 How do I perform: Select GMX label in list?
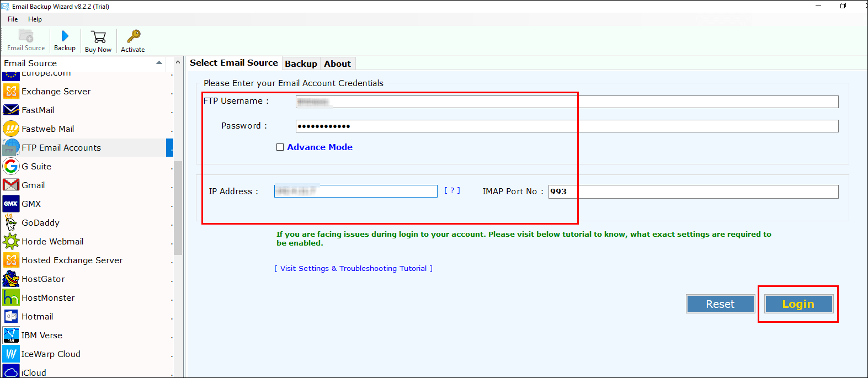point(31,204)
